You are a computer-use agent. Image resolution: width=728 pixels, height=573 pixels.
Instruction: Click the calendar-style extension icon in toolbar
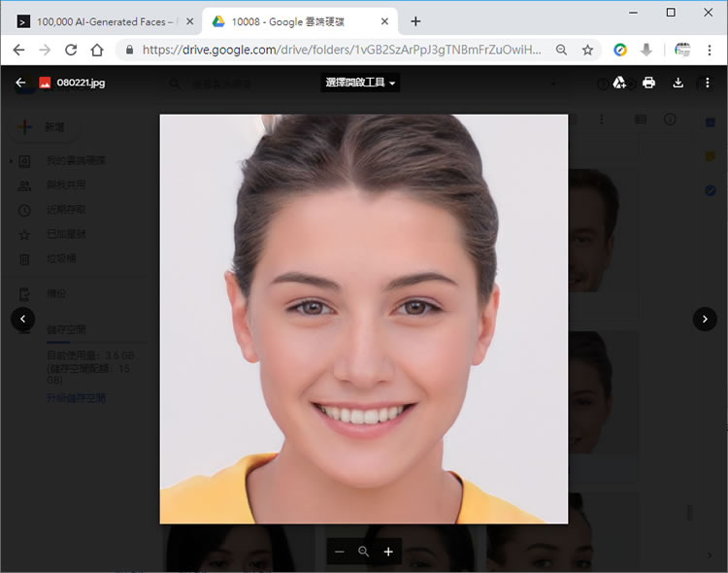tap(682, 50)
